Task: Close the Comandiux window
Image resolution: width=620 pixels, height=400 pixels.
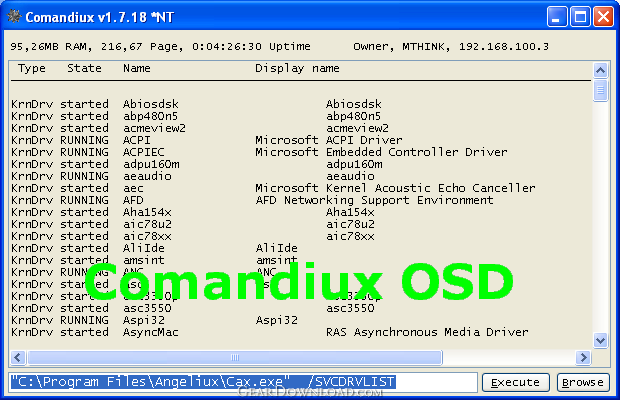Action: pos(603,17)
